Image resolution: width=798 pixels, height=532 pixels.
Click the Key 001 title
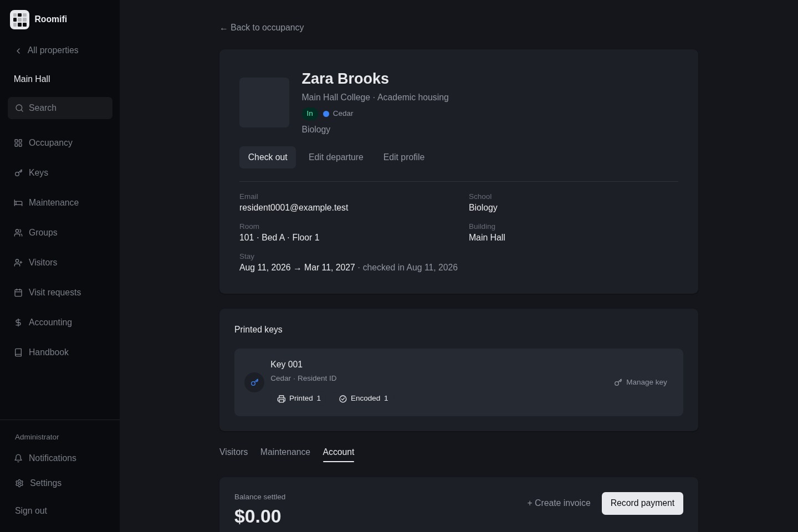(x=287, y=365)
